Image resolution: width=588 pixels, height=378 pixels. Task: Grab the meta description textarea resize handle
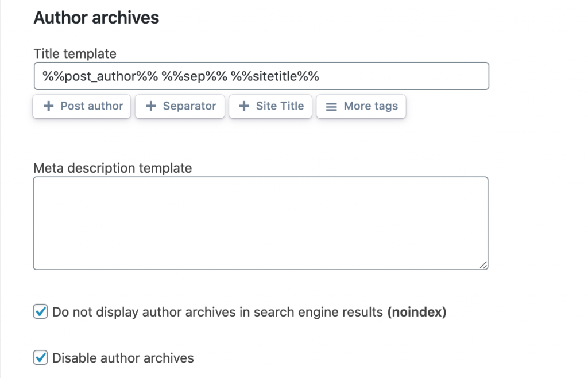(483, 265)
